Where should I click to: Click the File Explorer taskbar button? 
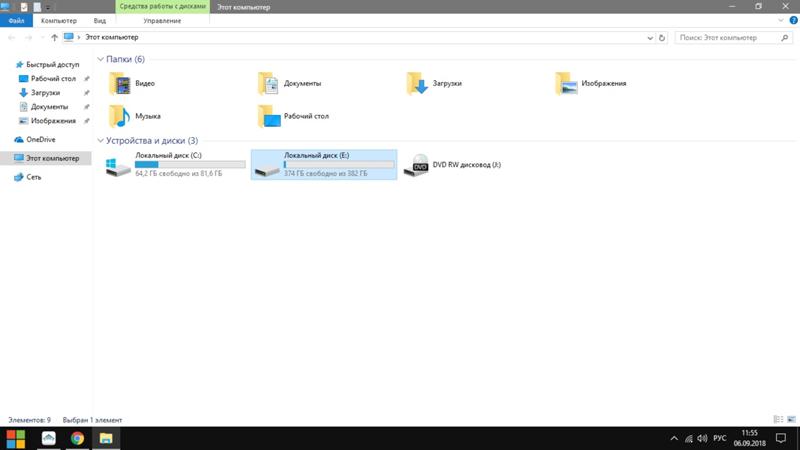click(106, 438)
